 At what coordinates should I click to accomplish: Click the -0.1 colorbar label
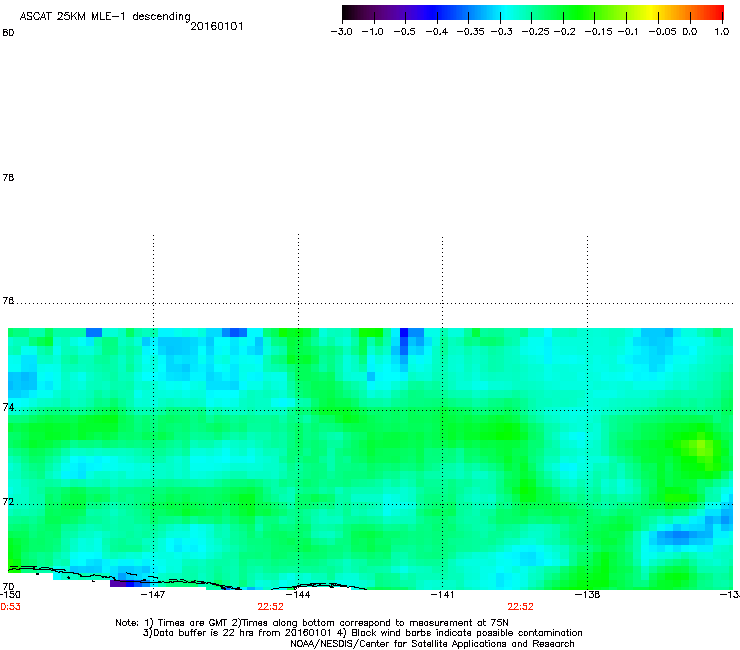click(x=628, y=32)
